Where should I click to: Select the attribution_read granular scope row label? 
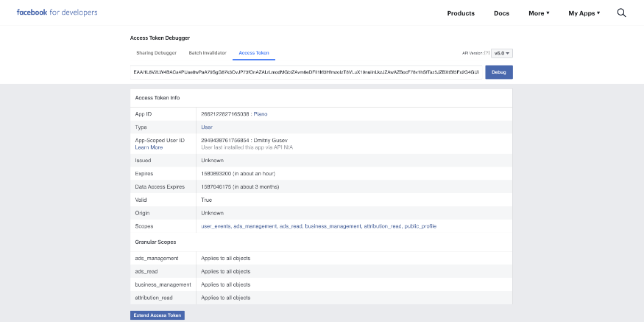tap(154, 298)
